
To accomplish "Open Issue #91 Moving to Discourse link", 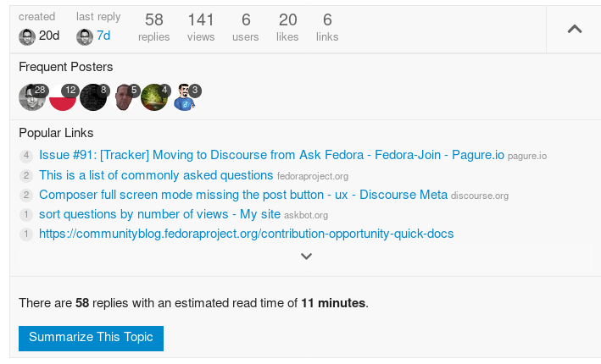I will (x=271, y=156).
